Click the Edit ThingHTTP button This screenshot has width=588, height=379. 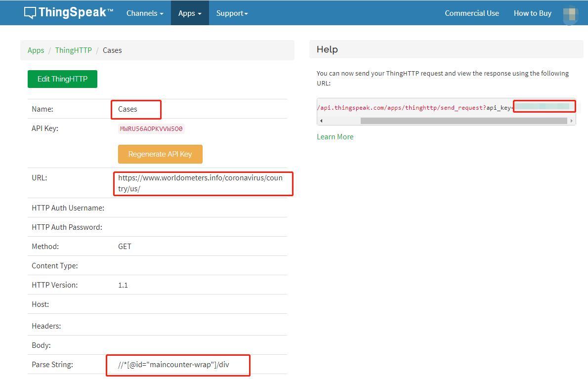62,79
